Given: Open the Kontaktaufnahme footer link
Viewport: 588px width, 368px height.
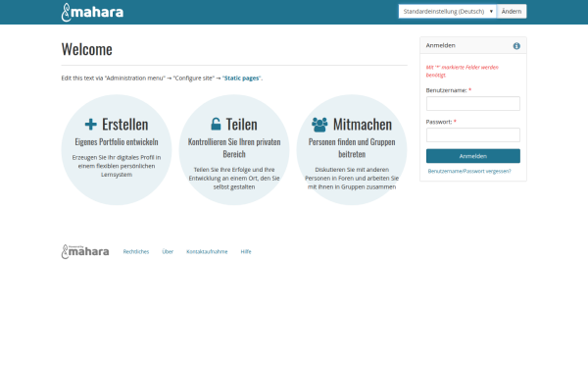Looking at the screenshot, I should tap(207, 251).
